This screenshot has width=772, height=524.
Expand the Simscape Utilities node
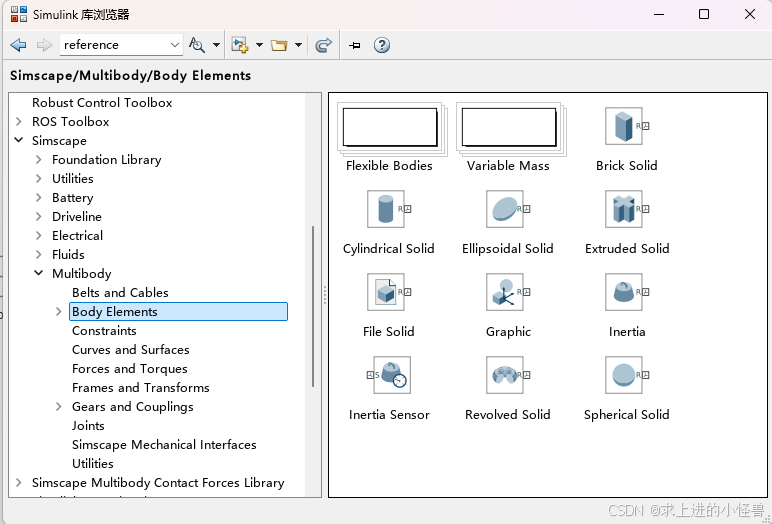[39, 178]
